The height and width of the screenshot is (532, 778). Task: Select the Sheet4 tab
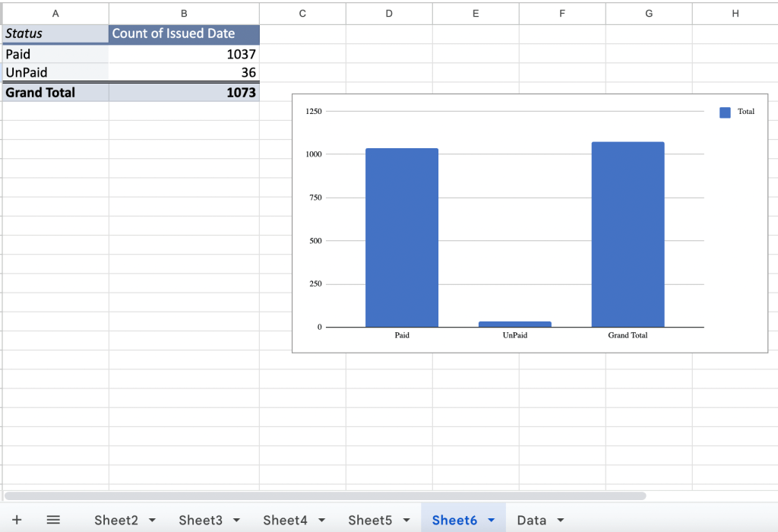click(285, 520)
